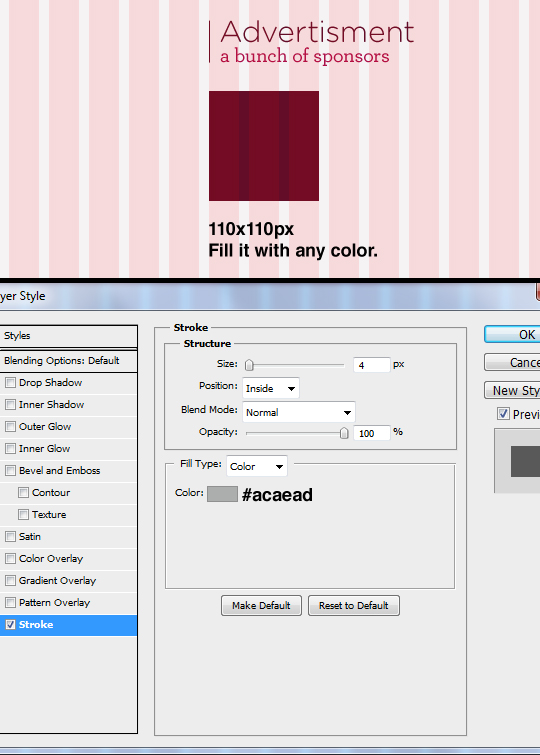Viewport: 540px width, 755px height.
Task: Turn on the Inner Glow checkbox
Action: pyautogui.click(x=10, y=449)
